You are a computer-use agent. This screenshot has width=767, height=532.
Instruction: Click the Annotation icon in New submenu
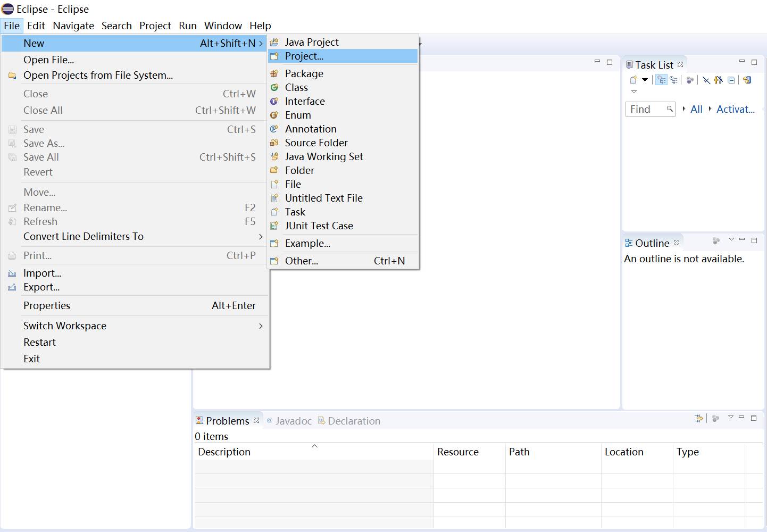tap(274, 129)
